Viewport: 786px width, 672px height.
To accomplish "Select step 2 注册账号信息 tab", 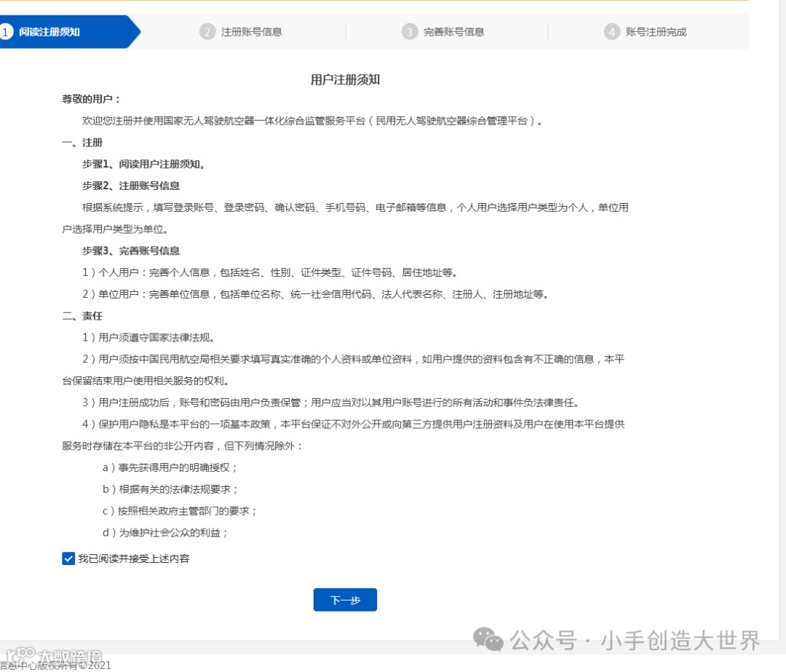I will pyautogui.click(x=241, y=32).
